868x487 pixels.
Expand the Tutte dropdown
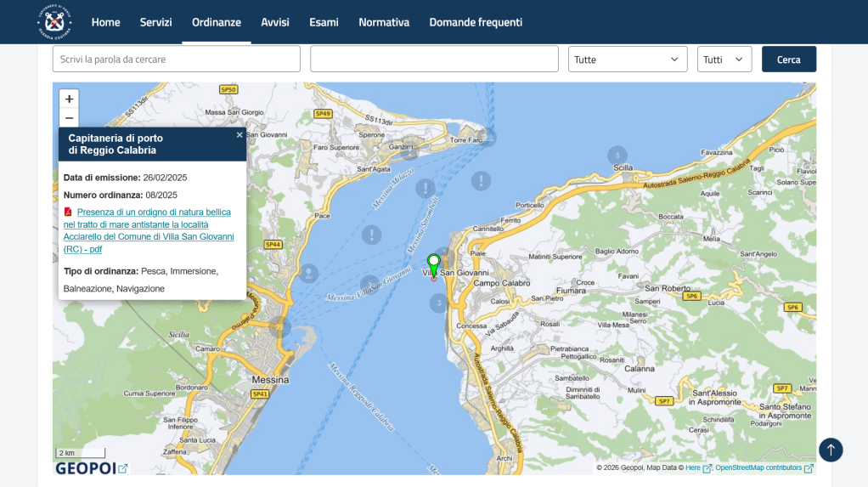coord(627,59)
